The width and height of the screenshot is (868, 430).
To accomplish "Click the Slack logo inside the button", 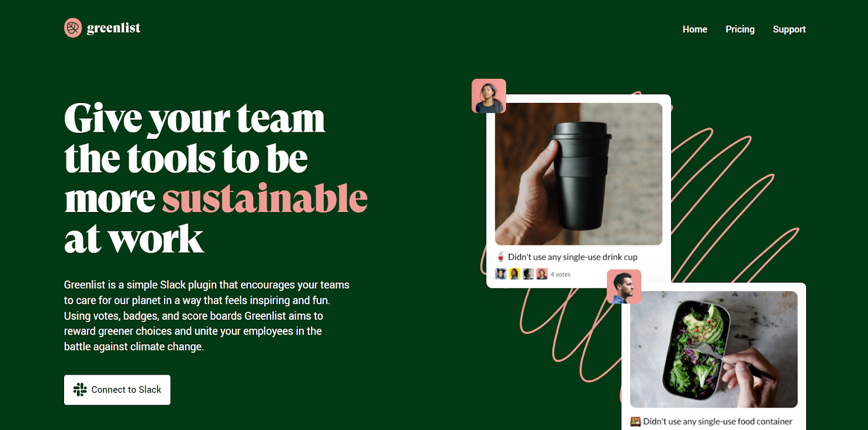I will click(x=80, y=390).
